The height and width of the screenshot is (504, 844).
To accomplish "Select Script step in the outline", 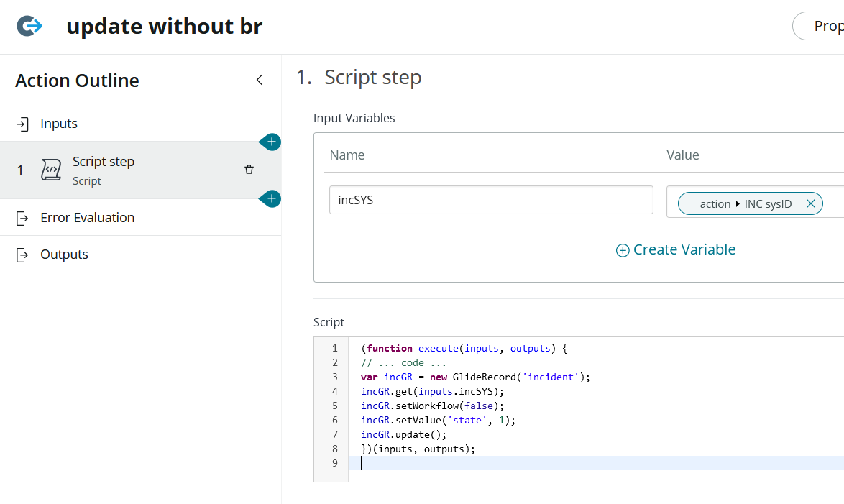I will [140, 170].
